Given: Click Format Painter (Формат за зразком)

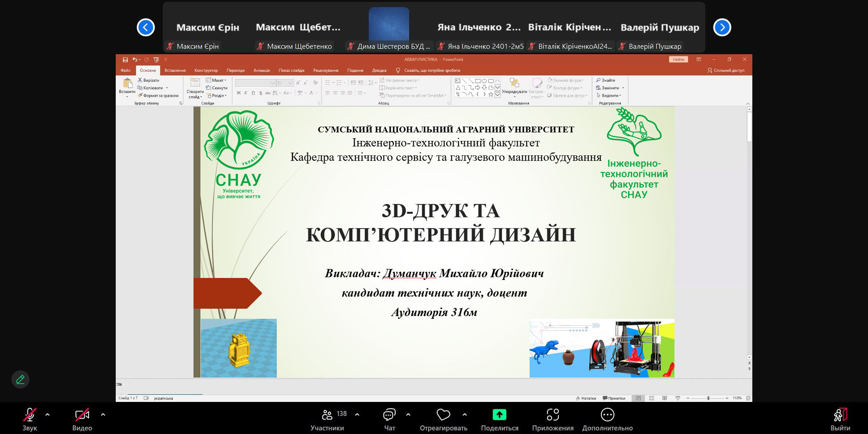Looking at the screenshot, I should [158, 95].
